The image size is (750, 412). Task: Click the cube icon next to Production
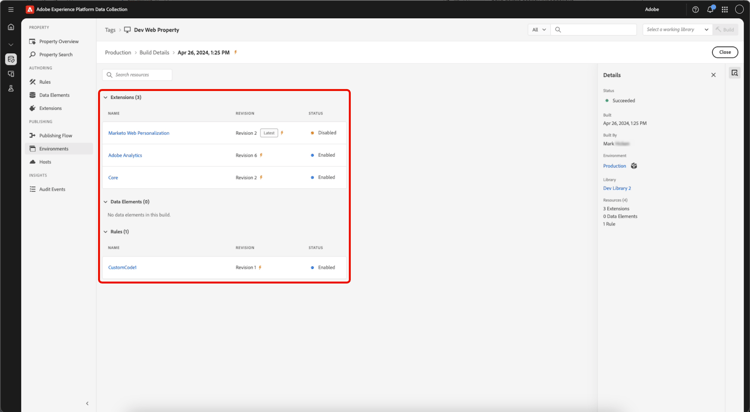(634, 166)
